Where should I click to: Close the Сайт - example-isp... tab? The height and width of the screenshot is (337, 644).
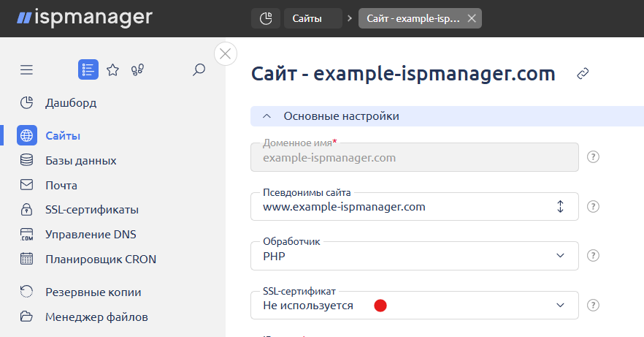point(472,18)
